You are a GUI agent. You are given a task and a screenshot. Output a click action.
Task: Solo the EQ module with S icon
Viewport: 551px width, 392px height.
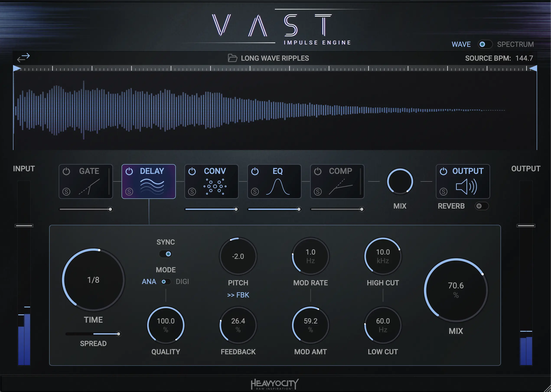point(255,192)
